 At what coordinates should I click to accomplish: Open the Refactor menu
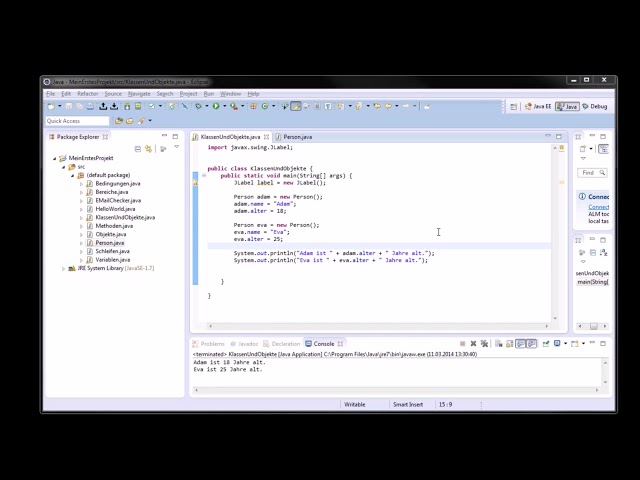88,93
